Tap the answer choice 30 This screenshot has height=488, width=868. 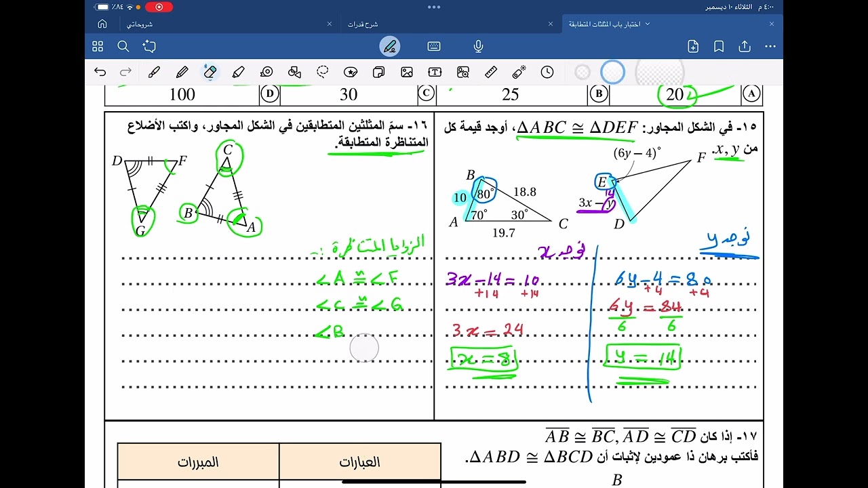point(349,94)
